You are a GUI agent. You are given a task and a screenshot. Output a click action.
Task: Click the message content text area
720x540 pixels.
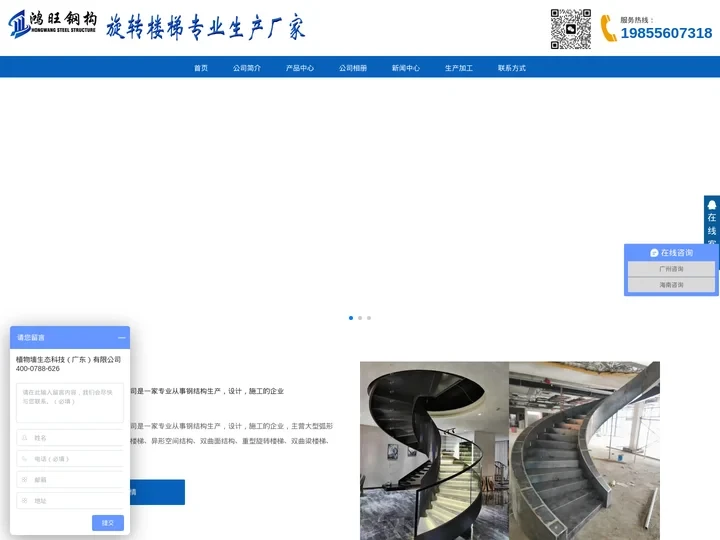click(70, 403)
